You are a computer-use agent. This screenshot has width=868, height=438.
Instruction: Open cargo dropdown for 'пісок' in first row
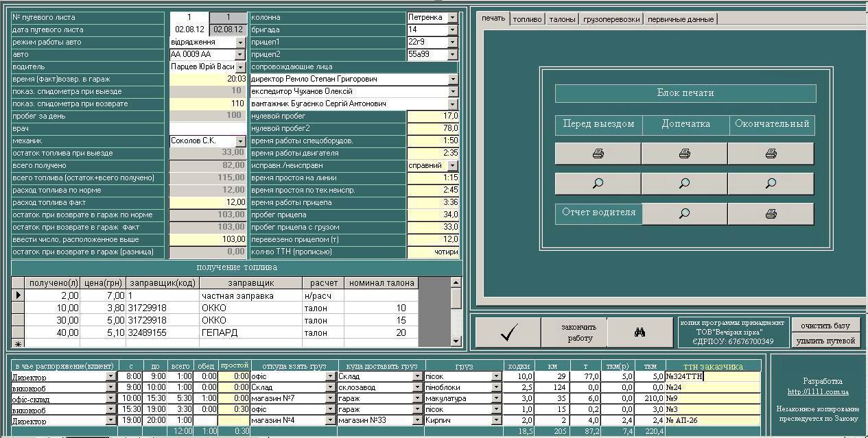point(497,377)
